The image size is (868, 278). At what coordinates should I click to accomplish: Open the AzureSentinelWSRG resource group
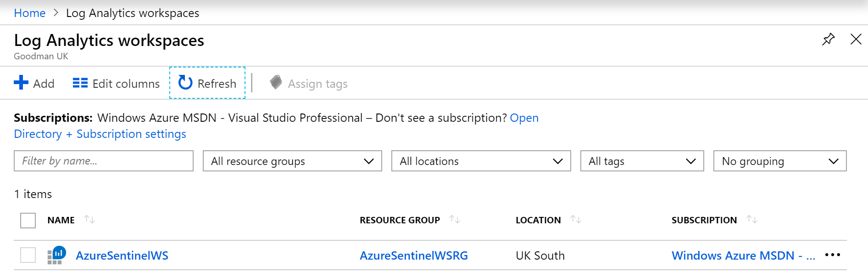pos(414,255)
